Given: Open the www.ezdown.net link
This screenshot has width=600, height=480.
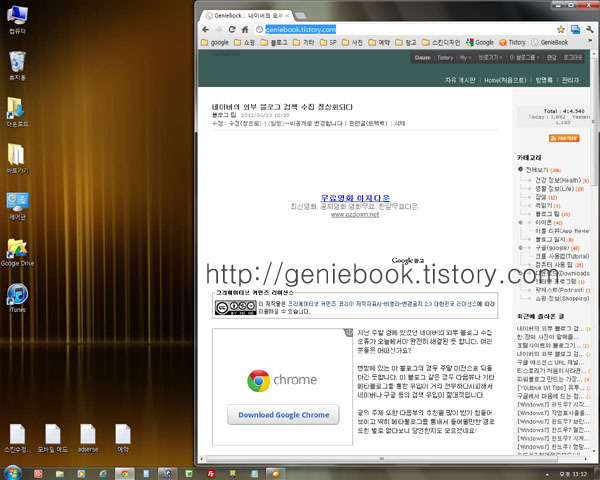Looking at the screenshot, I should (355, 214).
